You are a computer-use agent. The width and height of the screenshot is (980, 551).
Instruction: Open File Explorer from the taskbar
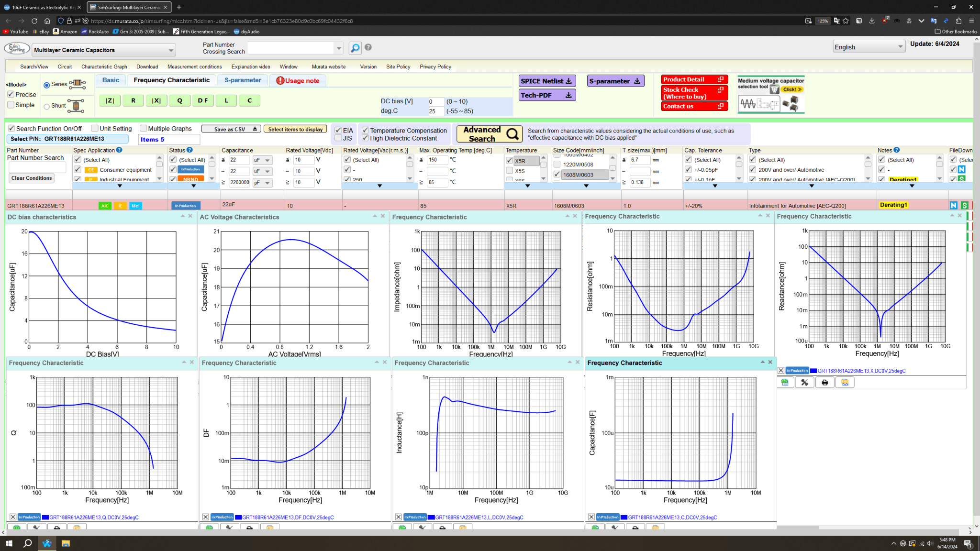tap(66, 543)
